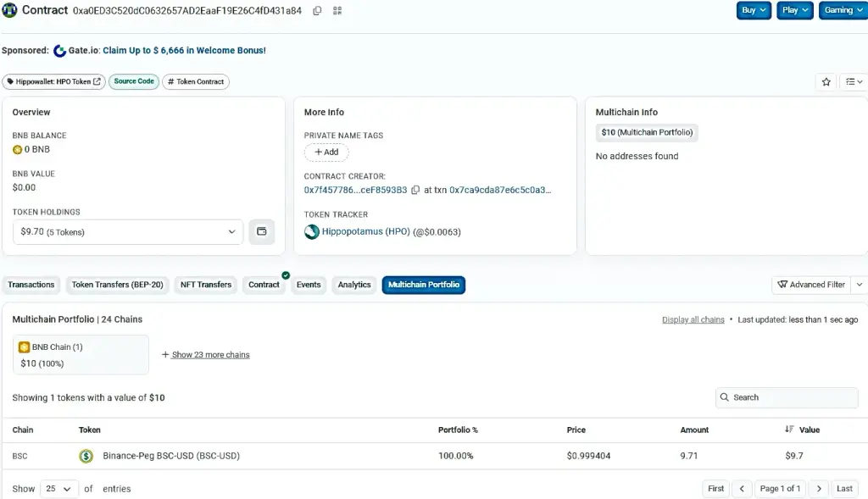Open the Analytics tab
Viewport: 868px width, 499px height.
pyautogui.click(x=354, y=285)
